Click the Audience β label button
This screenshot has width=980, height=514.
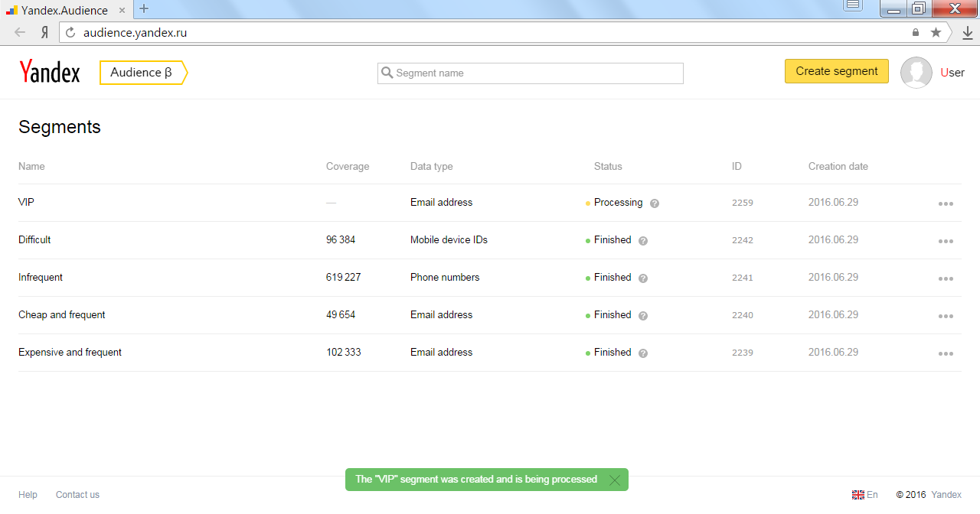point(143,73)
